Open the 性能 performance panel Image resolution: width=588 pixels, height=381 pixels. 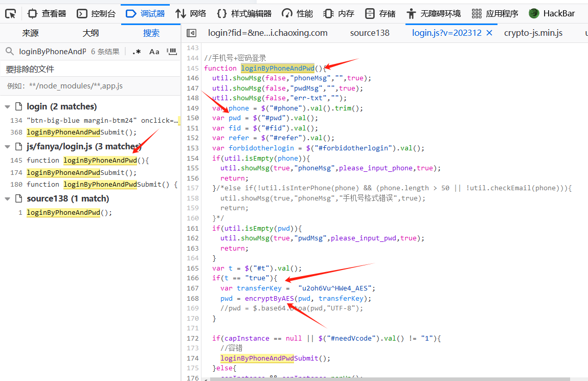click(297, 14)
